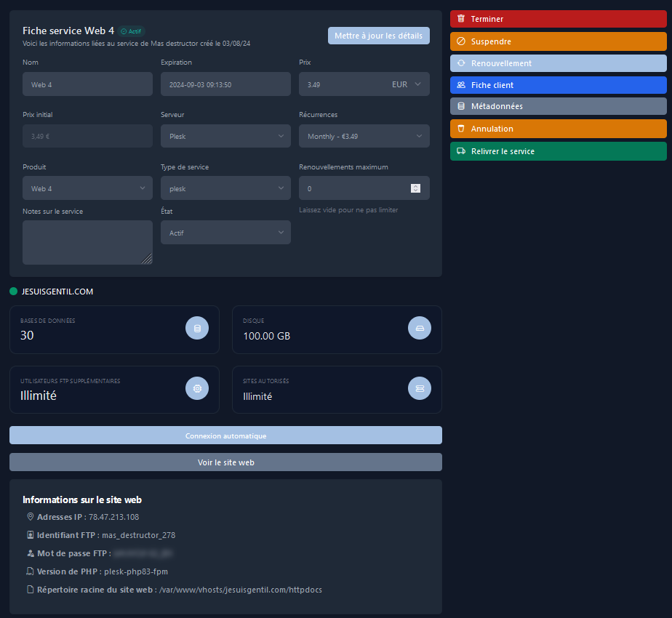Click the gear icon in FTP users card
This screenshot has width=672, height=618.
click(x=197, y=388)
